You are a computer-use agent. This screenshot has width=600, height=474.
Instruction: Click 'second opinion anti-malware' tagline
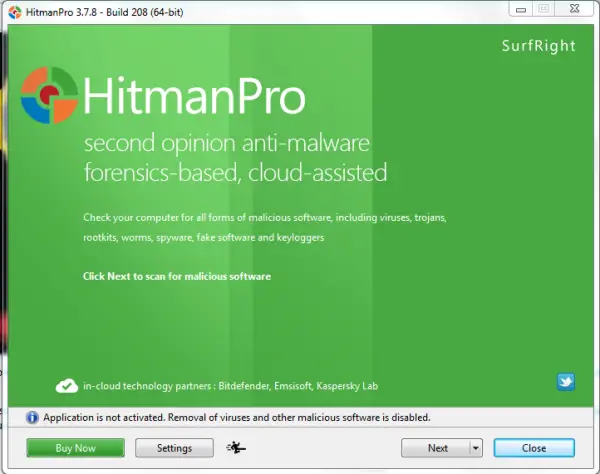coord(227,144)
